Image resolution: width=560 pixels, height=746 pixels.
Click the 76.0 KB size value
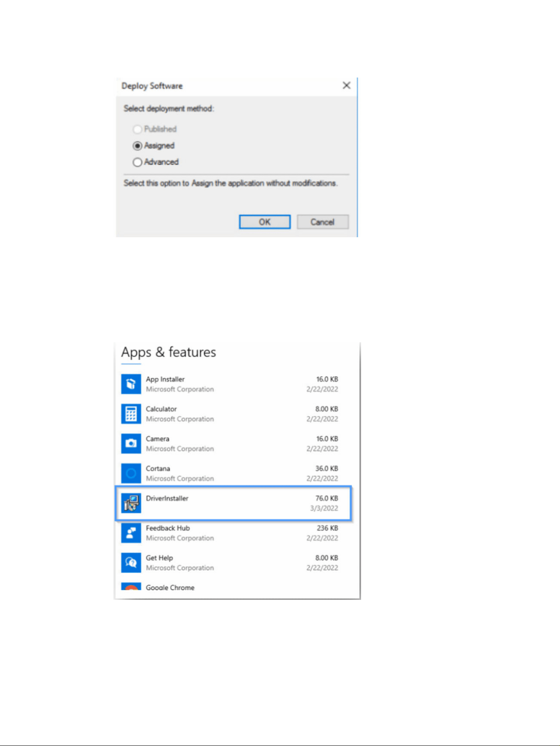click(327, 498)
